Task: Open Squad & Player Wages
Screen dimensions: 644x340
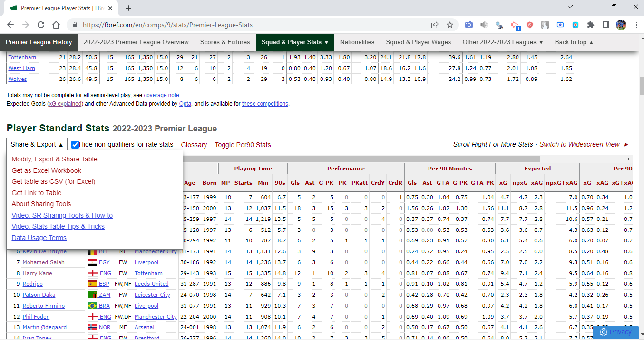Action: click(419, 42)
